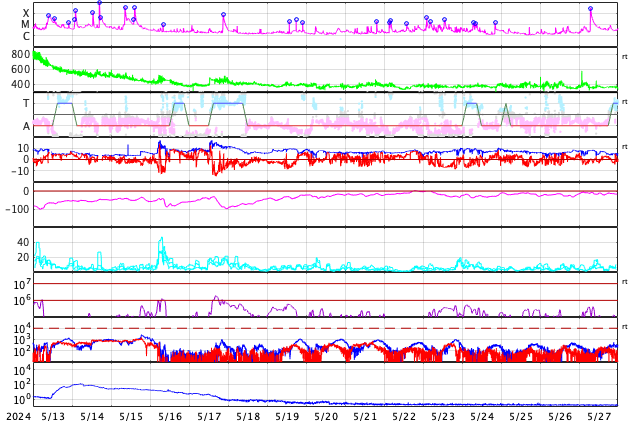Select the flare marker on 5/16
This screenshot has height=424, width=634.
click(163, 25)
